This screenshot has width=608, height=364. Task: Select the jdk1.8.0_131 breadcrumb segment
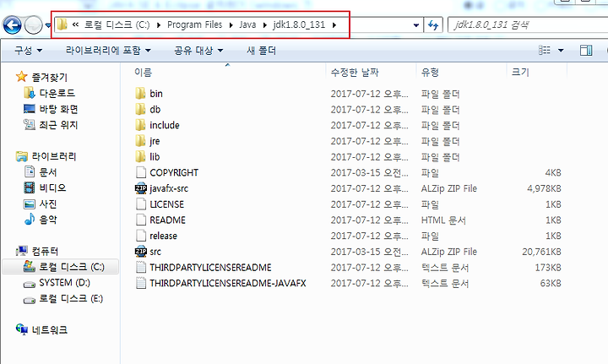(299, 24)
